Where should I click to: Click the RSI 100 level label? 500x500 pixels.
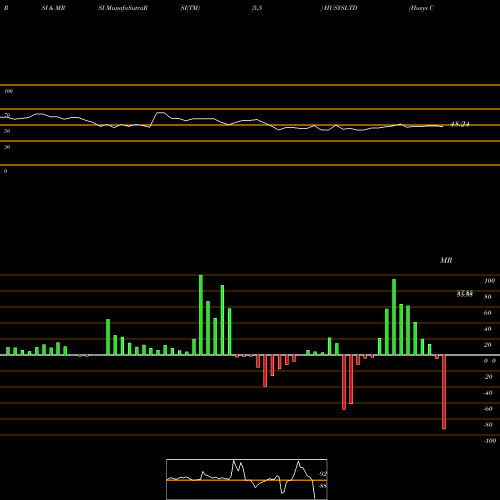coord(8,91)
